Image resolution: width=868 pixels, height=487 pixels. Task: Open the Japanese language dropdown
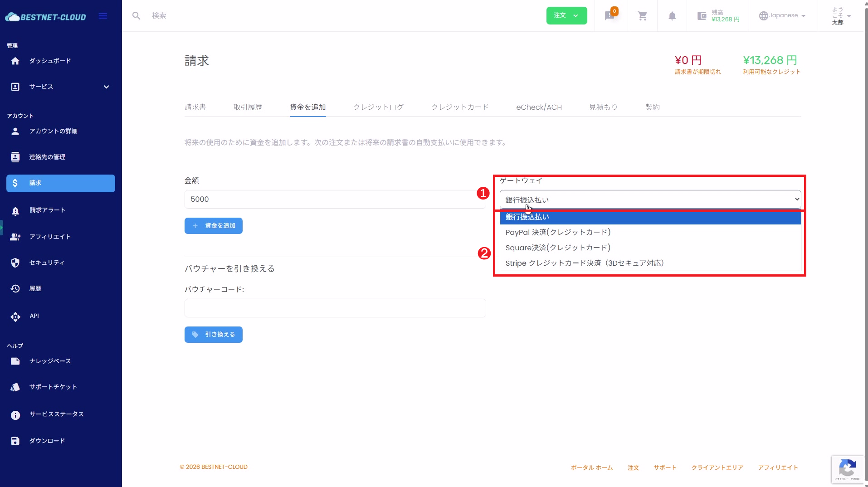(782, 15)
